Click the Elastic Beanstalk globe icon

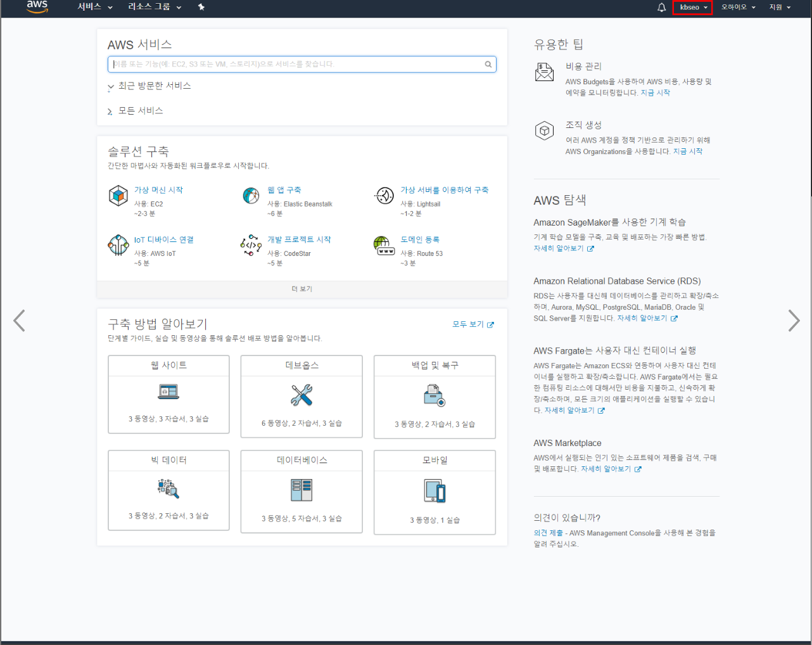251,195
